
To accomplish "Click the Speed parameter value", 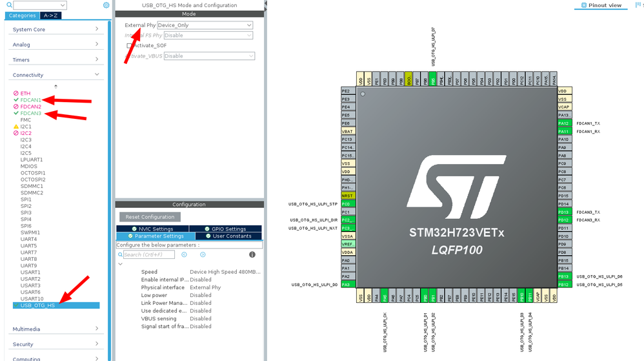I will point(225,272).
